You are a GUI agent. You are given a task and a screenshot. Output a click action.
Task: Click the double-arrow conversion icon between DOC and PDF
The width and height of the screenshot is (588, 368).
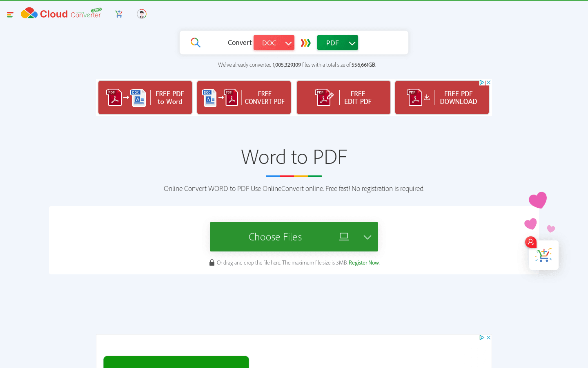(305, 42)
